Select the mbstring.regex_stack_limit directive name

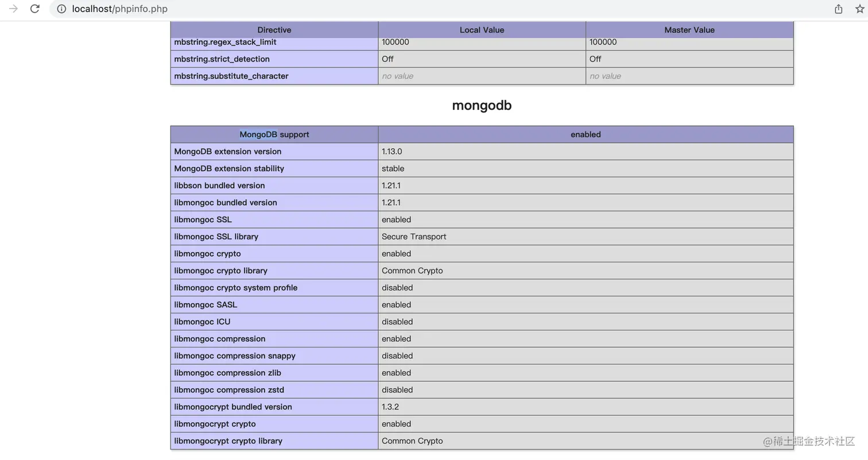coord(225,42)
